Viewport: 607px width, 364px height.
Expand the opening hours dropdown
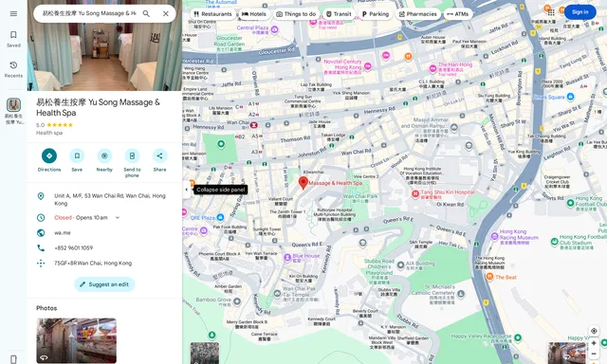[118, 217]
